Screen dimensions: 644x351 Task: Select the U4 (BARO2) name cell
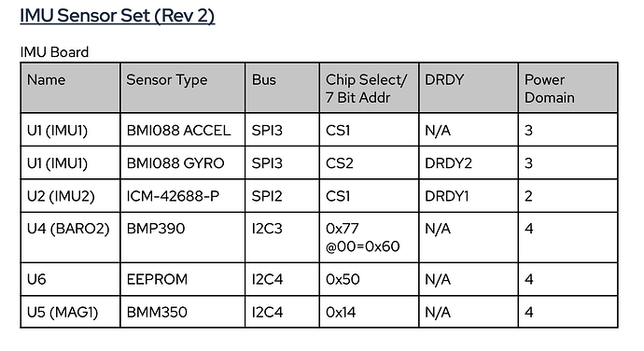[x=70, y=237]
